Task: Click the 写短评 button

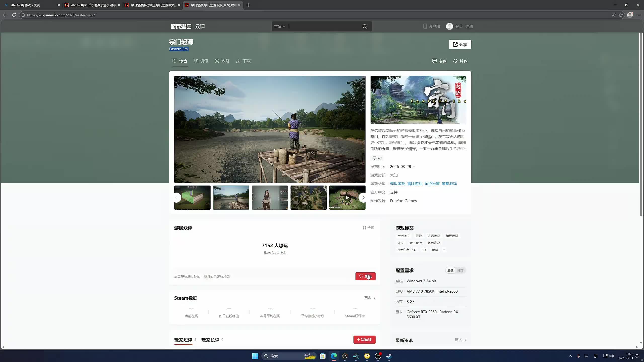Action: coord(364,340)
